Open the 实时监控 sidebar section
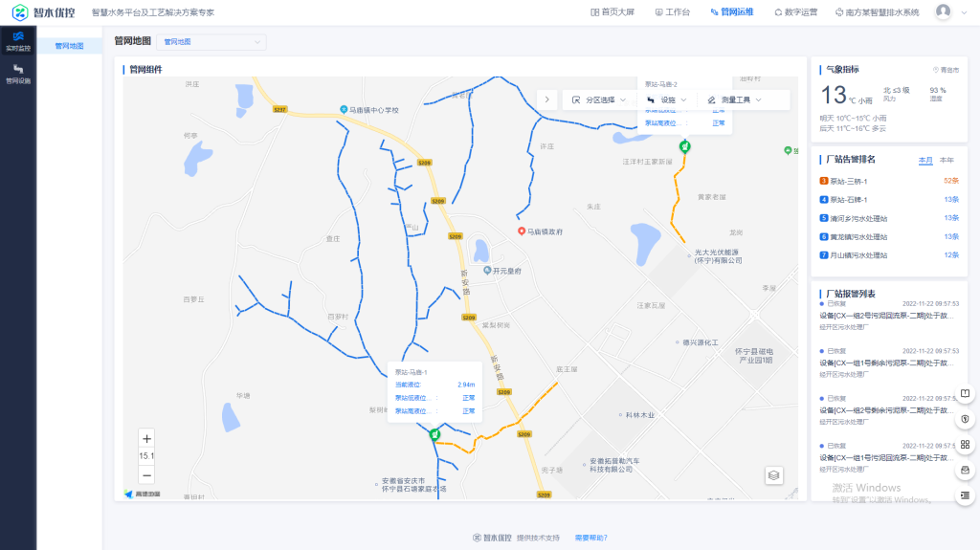 tap(18, 41)
